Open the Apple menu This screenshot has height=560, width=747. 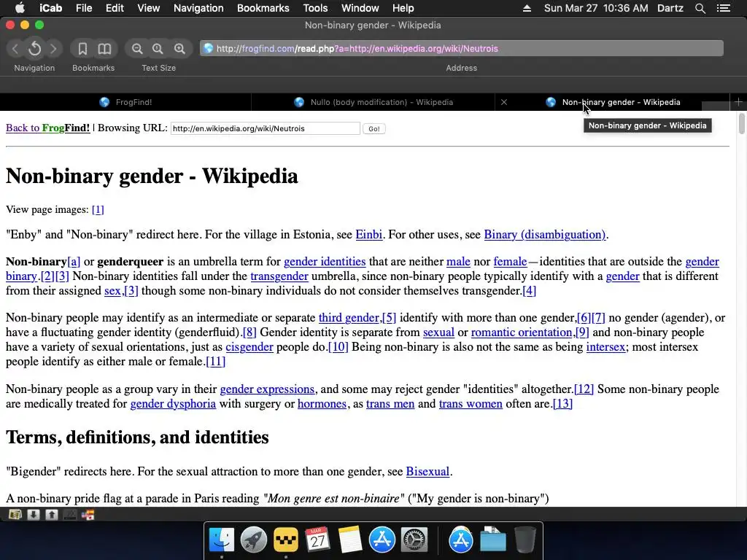pos(20,7)
